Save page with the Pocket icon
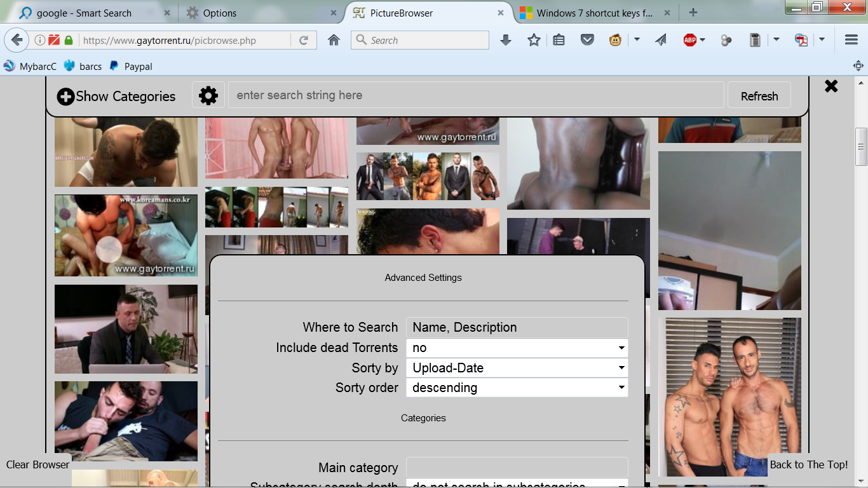 587,40
